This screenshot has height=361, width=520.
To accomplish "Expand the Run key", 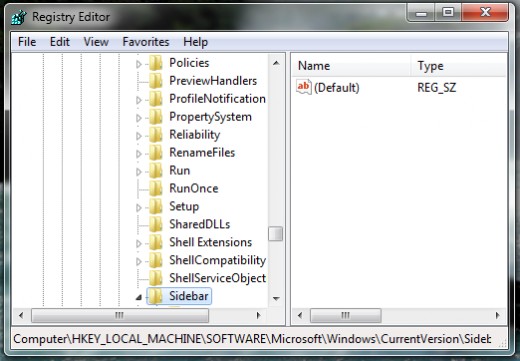I will [139, 172].
